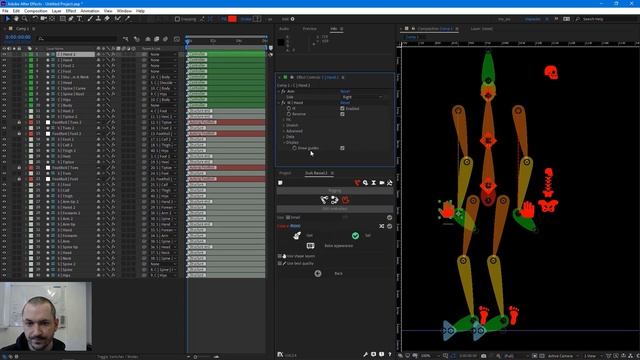
Task: Select the Puppet Pin tool
Action: tap(127, 19)
